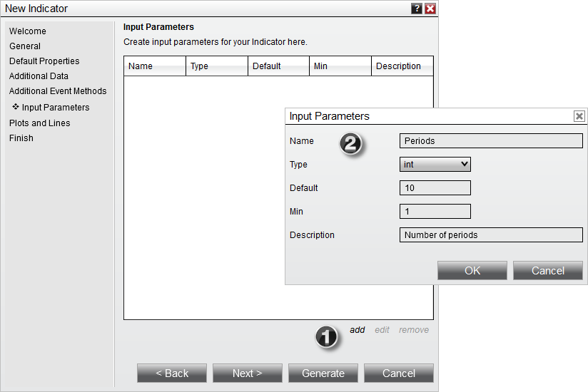Image resolution: width=588 pixels, height=392 pixels.
Task: Click the Default value field
Action: point(435,188)
